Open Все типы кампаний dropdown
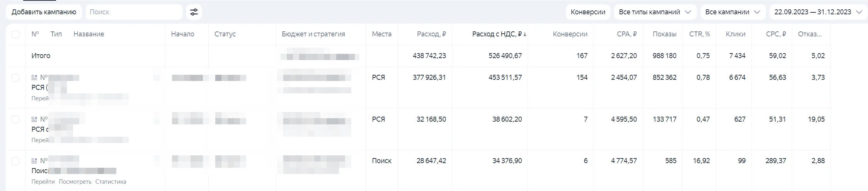Image resolution: width=868 pixels, height=191 pixels. coord(655,12)
